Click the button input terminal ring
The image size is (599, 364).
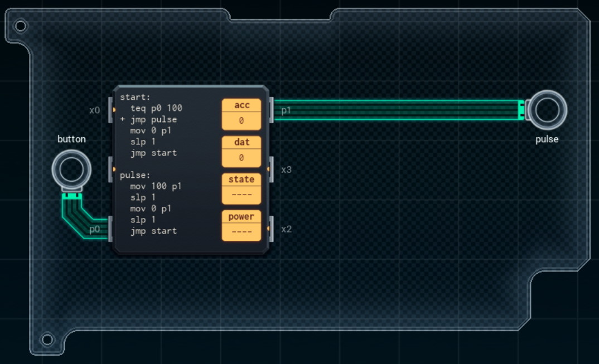tap(70, 169)
